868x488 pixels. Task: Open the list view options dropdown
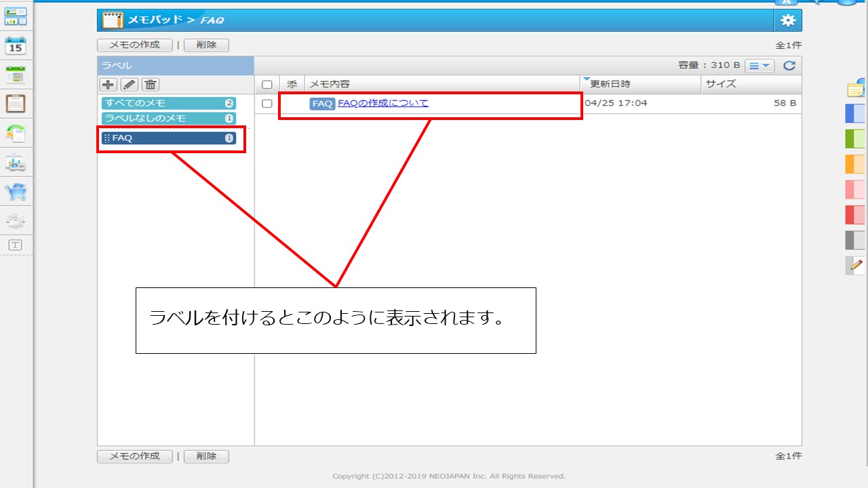point(759,66)
